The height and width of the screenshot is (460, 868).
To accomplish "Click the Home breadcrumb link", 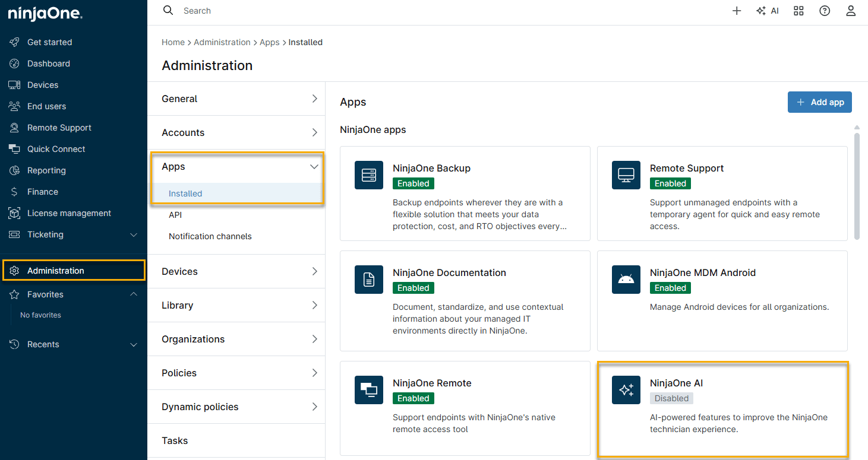I will pos(173,42).
